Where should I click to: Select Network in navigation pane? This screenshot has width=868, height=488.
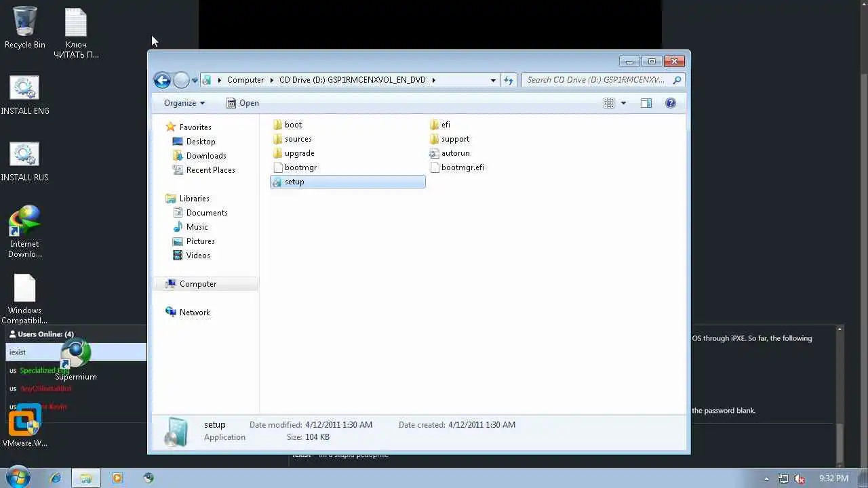[x=188, y=312]
